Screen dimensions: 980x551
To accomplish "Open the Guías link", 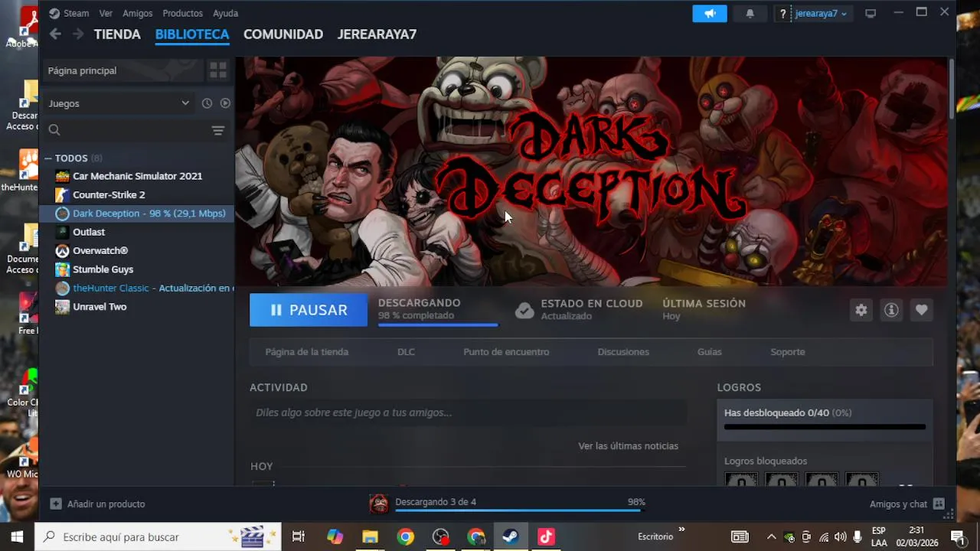I will 709,352.
